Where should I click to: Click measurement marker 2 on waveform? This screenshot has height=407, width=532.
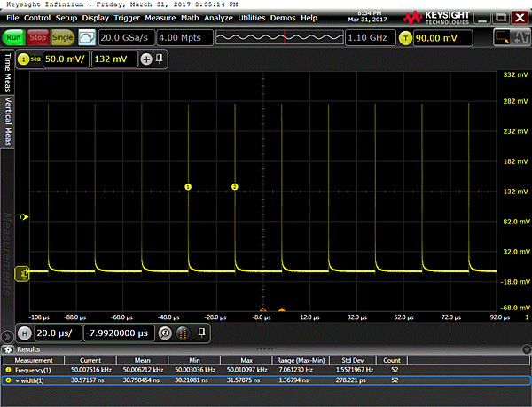click(234, 187)
